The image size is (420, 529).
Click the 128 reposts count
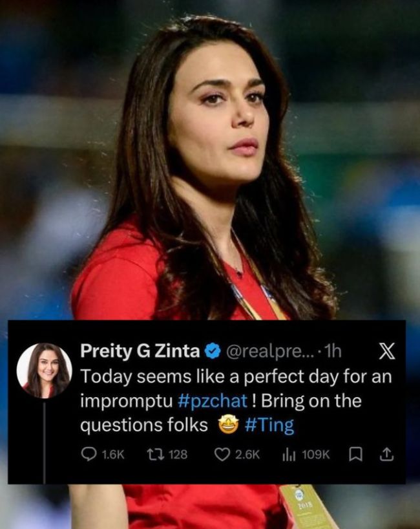pyautogui.click(x=176, y=455)
